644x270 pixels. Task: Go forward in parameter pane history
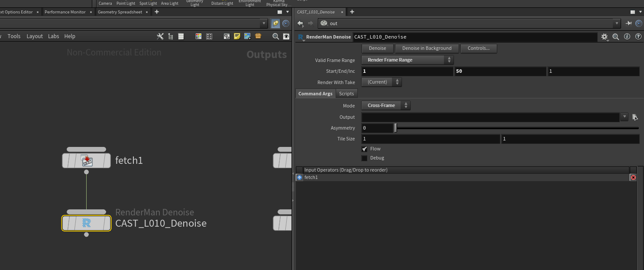coord(310,23)
